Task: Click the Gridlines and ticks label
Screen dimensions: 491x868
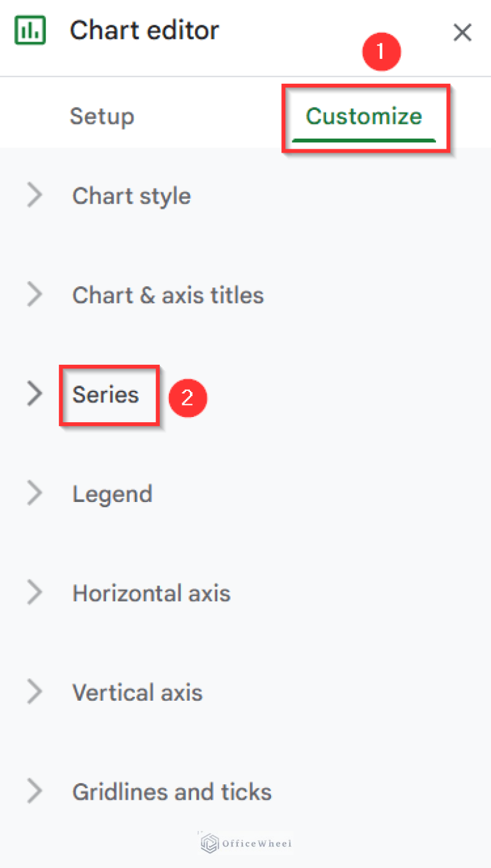Action: [x=172, y=792]
